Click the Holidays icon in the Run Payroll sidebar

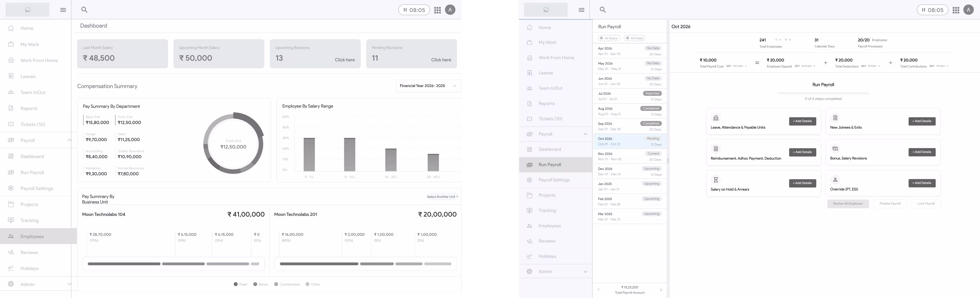529,256
